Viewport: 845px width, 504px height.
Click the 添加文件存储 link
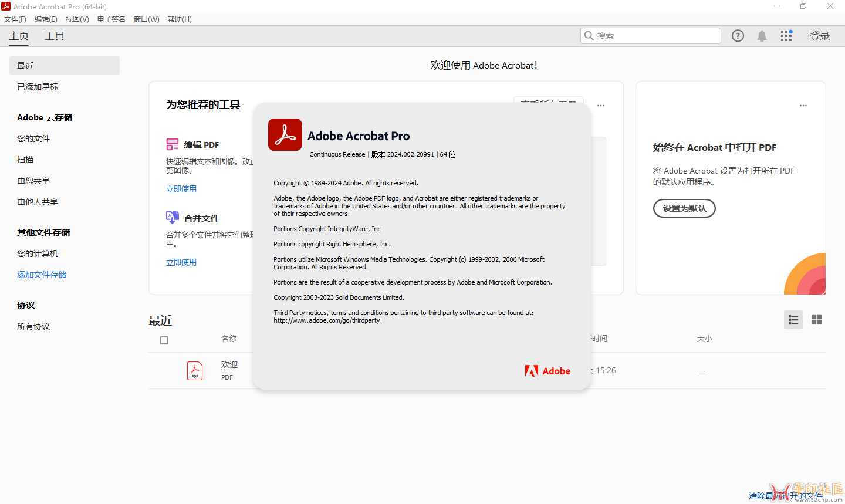[x=42, y=275]
